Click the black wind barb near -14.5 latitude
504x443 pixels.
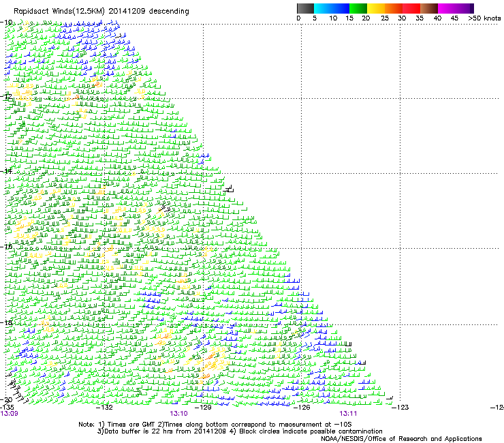tap(229, 189)
